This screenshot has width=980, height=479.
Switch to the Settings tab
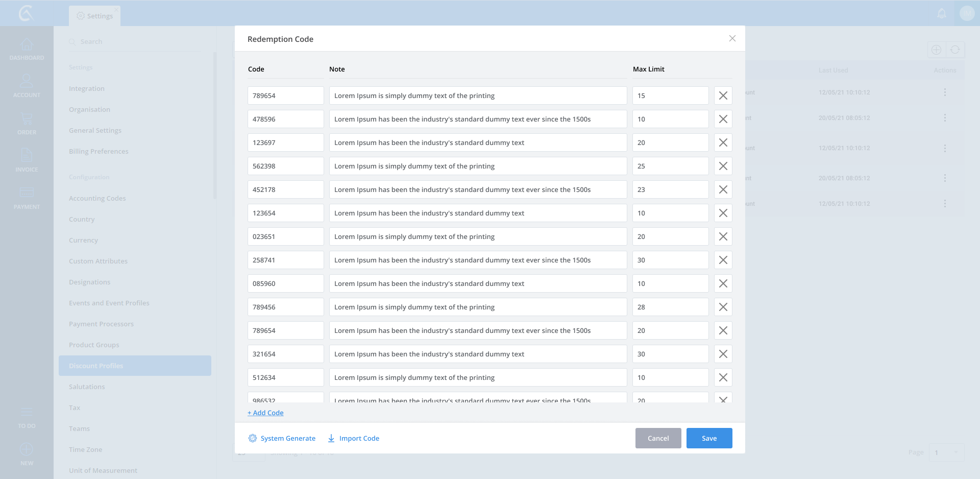point(95,16)
